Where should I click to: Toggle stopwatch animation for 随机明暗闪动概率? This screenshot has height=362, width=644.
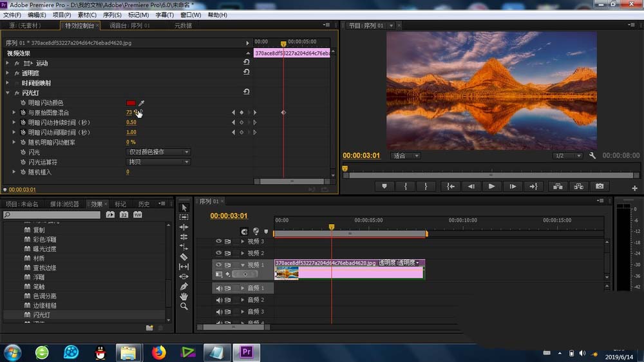(x=23, y=142)
